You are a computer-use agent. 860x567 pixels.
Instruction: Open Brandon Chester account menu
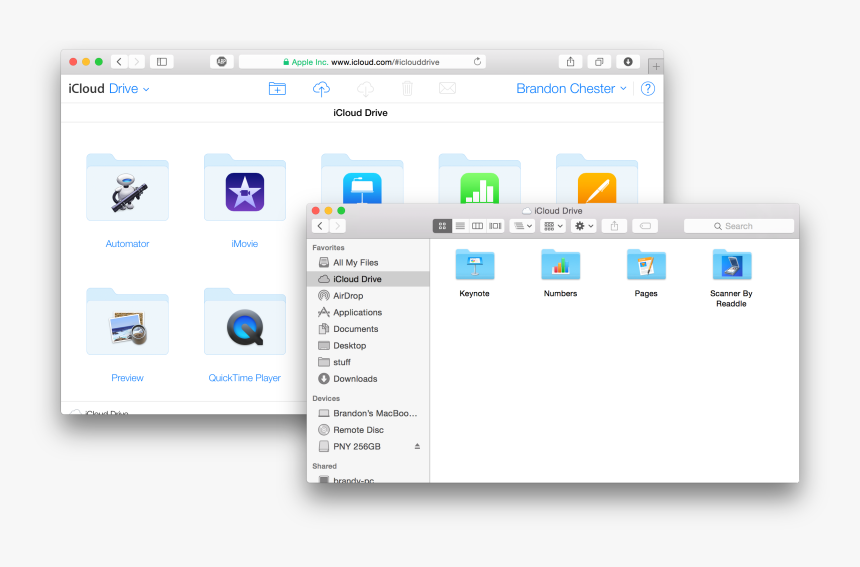pos(571,89)
